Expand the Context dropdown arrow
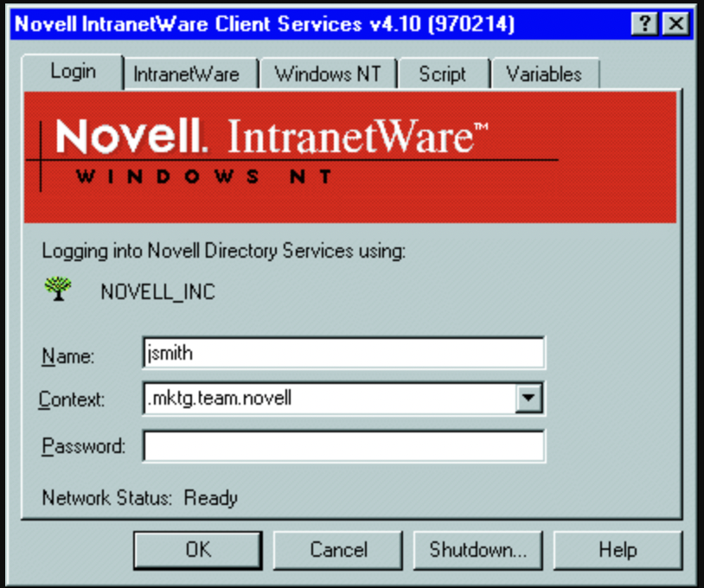Image resolution: width=704 pixels, height=588 pixels. 528,398
